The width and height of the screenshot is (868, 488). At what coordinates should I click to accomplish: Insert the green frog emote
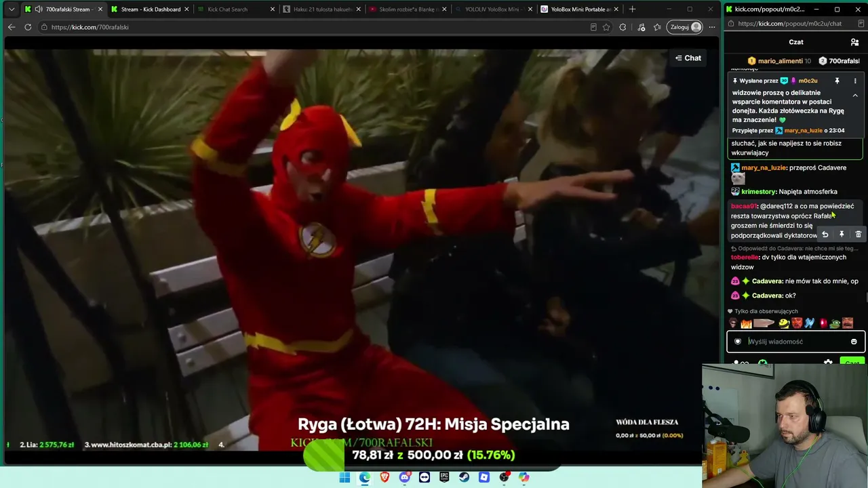[835, 323]
